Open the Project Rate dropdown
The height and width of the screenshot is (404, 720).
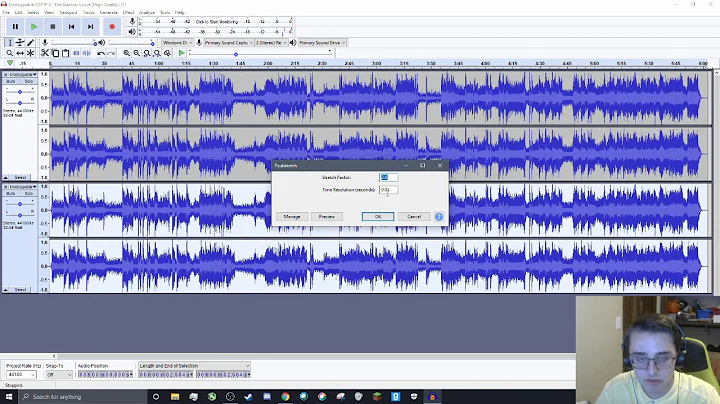21,375
